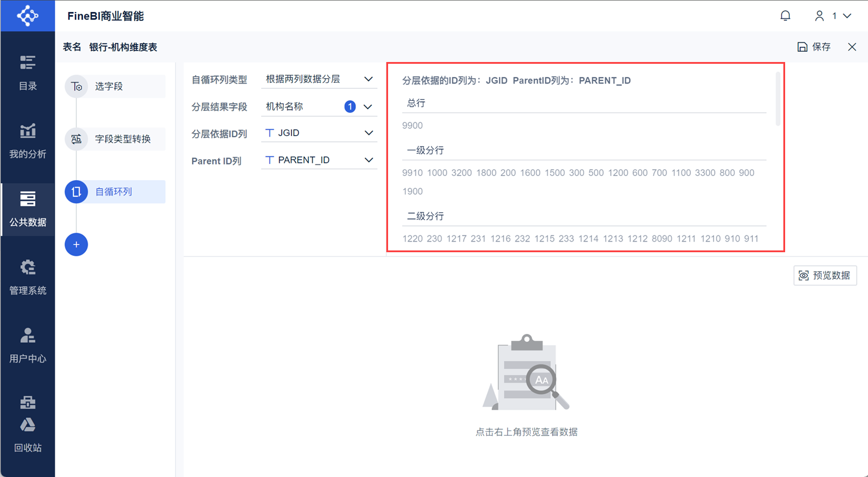Open the 分层依据ID列 JGID dropdown
868x477 pixels.
[x=319, y=133]
